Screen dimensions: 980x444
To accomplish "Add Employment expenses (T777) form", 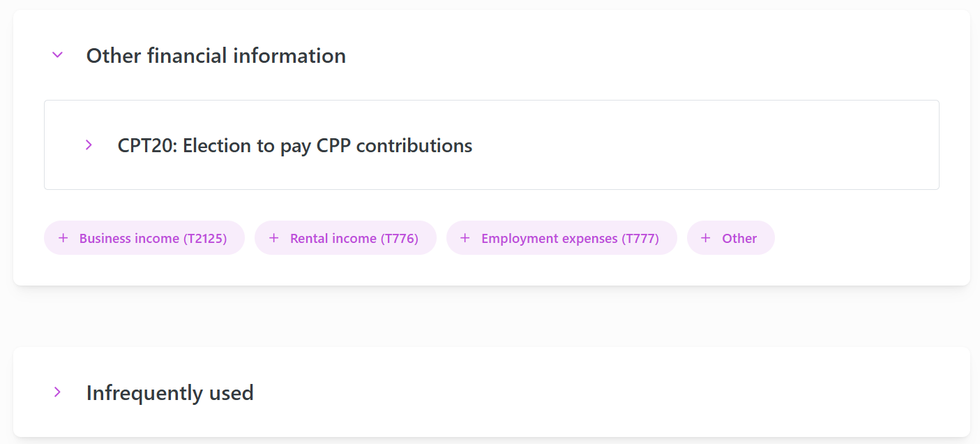I will pyautogui.click(x=569, y=239).
